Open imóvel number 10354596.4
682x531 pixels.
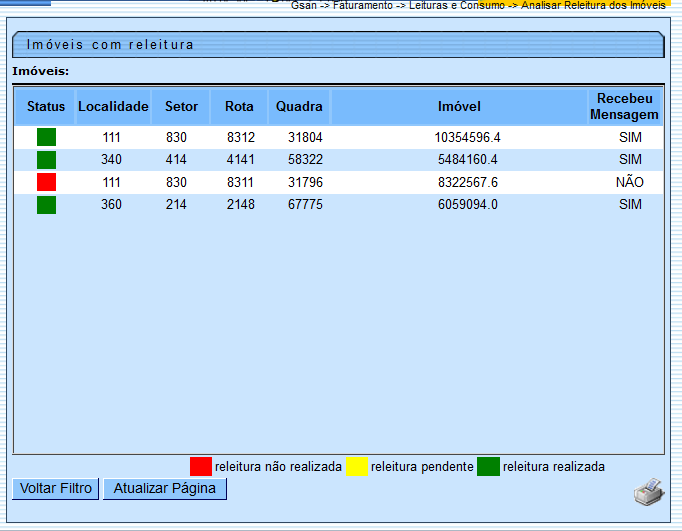point(467,137)
